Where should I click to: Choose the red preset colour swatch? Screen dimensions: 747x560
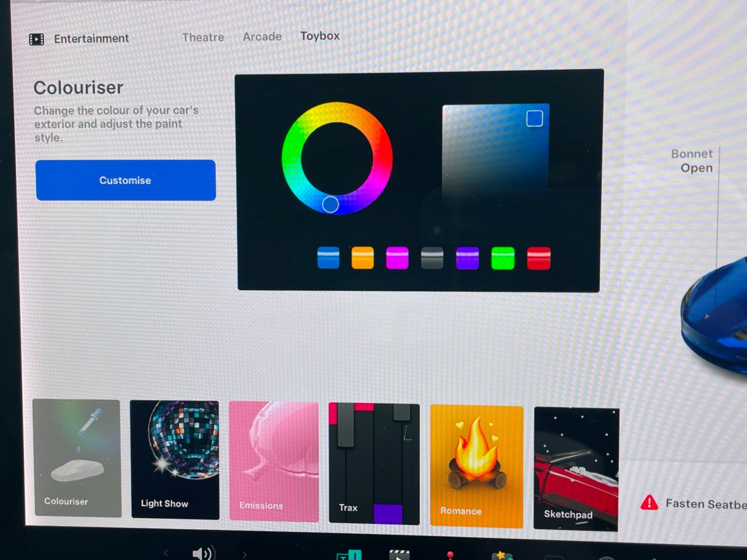pos(539,258)
